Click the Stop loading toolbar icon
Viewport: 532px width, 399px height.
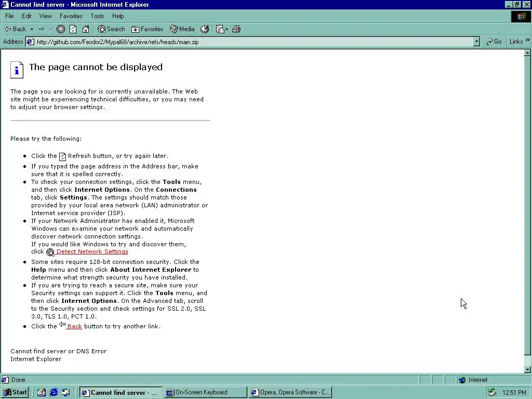tap(60, 29)
